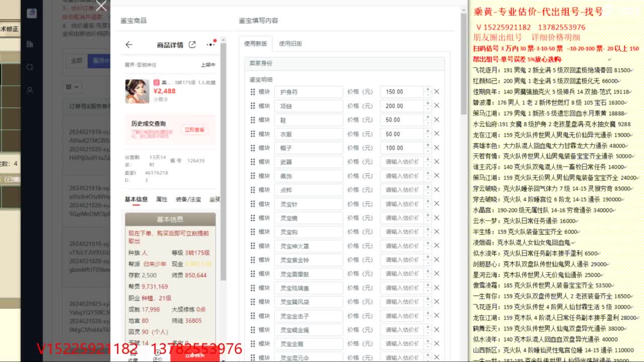This screenshot has height=362, width=644.
Task: Click the empty price field for 点粹
Action: (403, 190)
